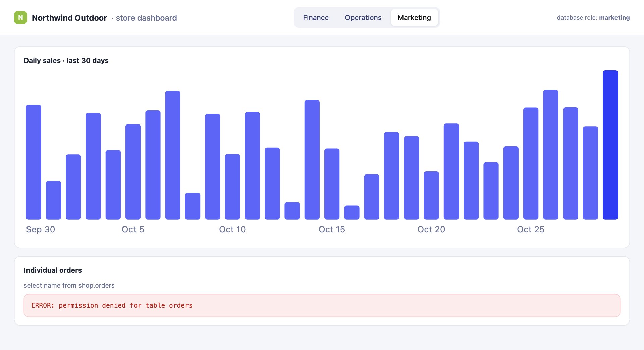Viewport: 644px width, 350px height.
Task: Click the 'Sep 30' axis label
Action: [x=41, y=229]
